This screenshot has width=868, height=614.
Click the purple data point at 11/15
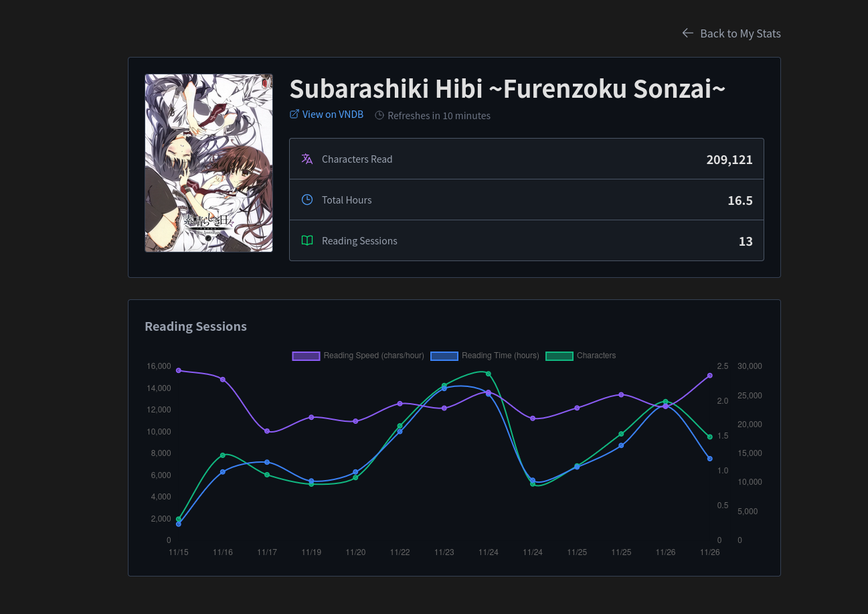(x=179, y=370)
